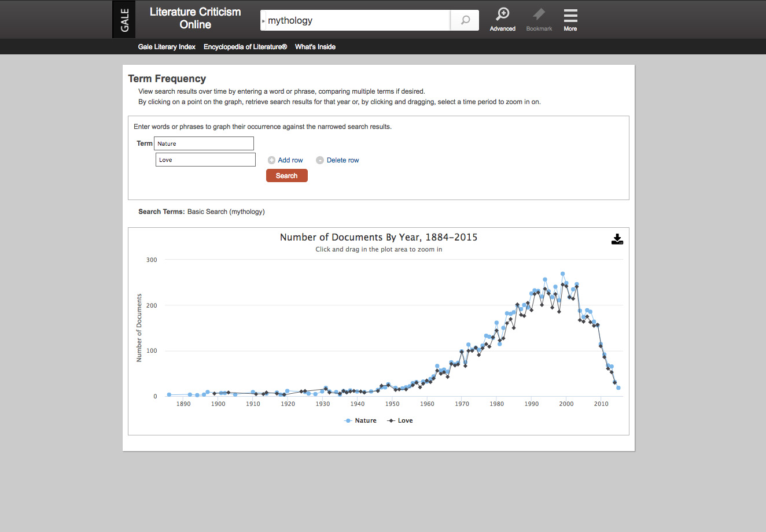The image size is (766, 532).
Task: Click the magnifier search icon button
Action: pyautogui.click(x=465, y=20)
